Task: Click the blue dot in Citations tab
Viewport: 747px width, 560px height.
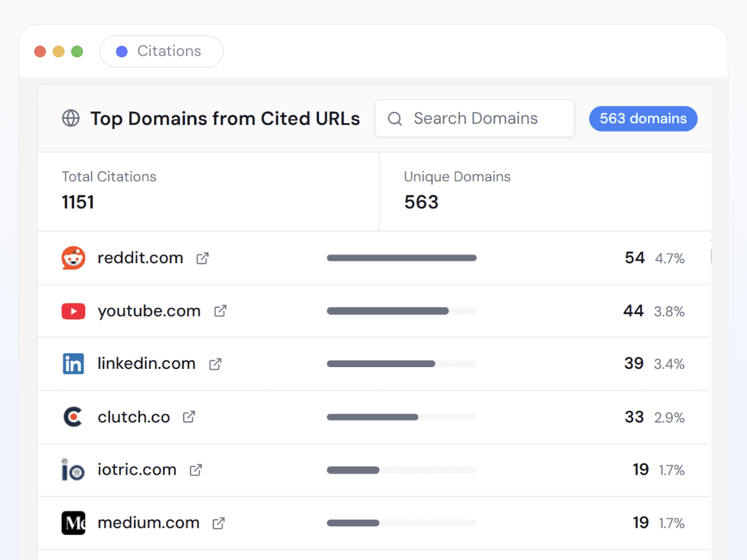Action: point(122,51)
